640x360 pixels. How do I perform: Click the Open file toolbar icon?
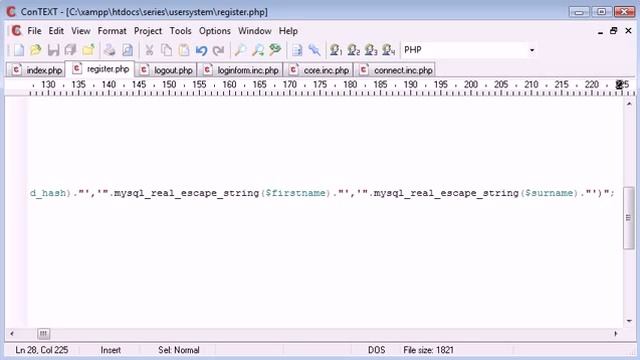pyautogui.click(x=36, y=50)
